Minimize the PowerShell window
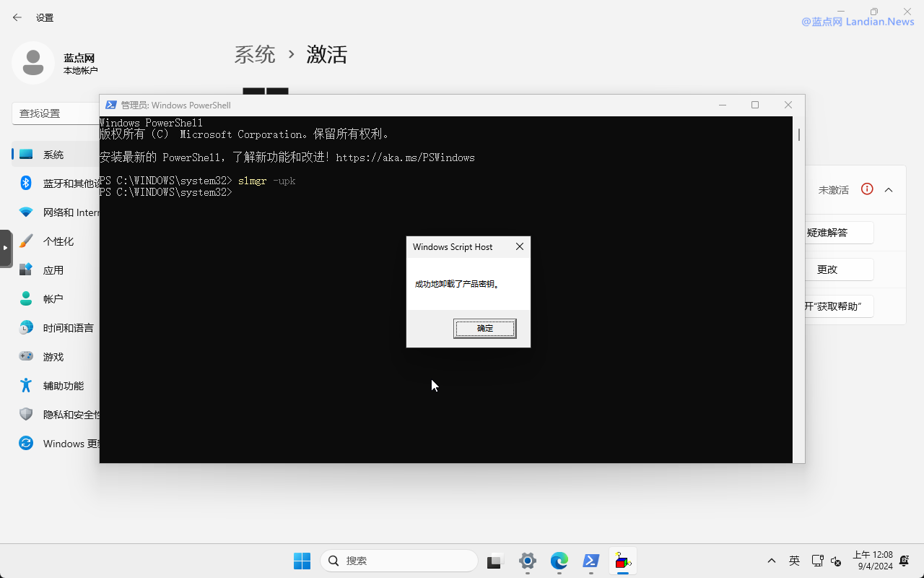924x578 pixels. [723, 105]
